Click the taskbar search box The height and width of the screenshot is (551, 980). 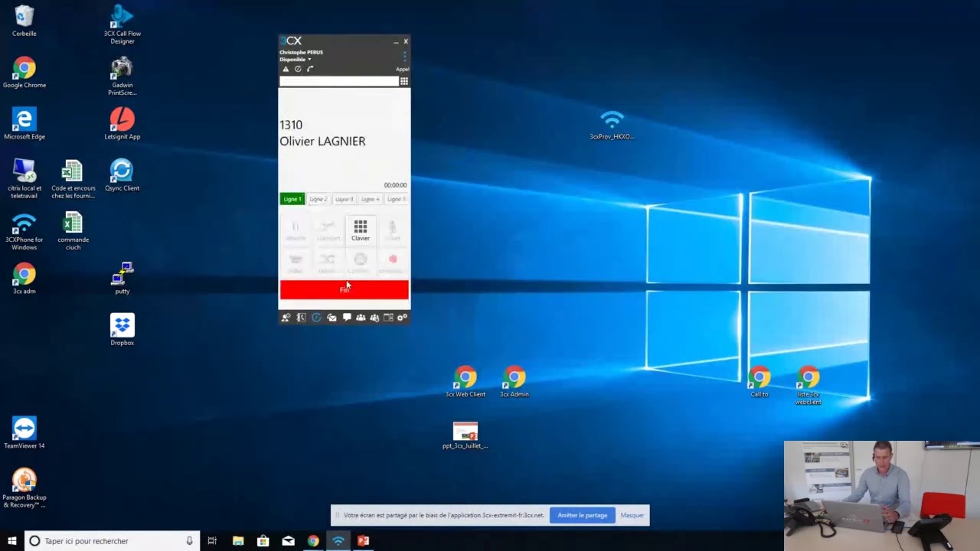point(112,541)
